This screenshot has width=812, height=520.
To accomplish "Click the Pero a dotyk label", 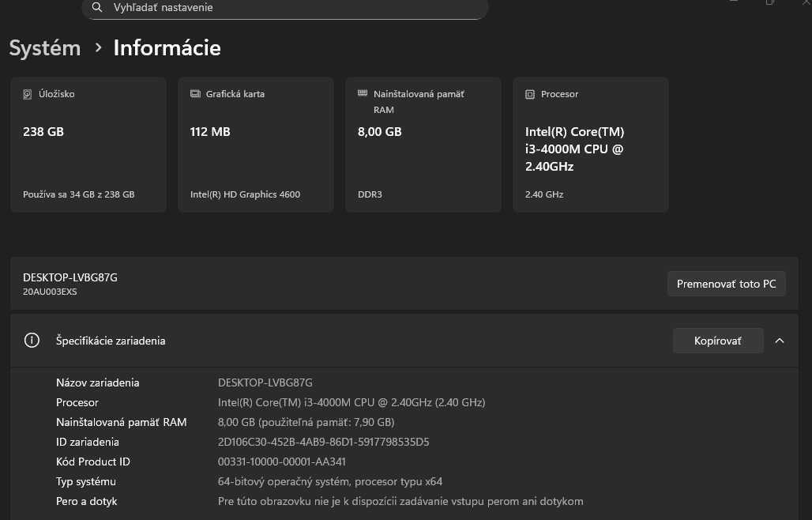I will pyautogui.click(x=86, y=501).
